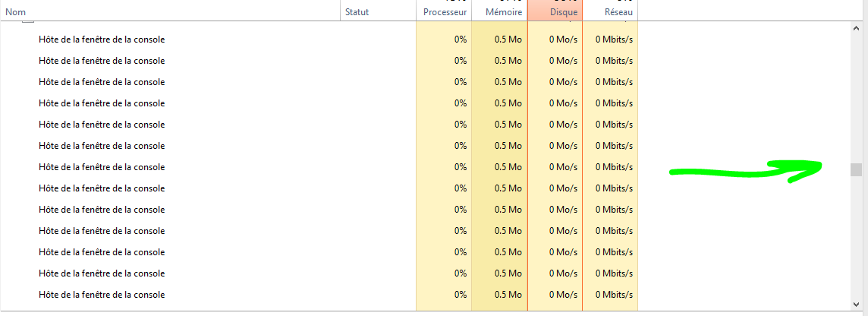The height and width of the screenshot is (316, 868).
Task: Click the scrollbar down arrow at bottom
Action: coord(857,303)
